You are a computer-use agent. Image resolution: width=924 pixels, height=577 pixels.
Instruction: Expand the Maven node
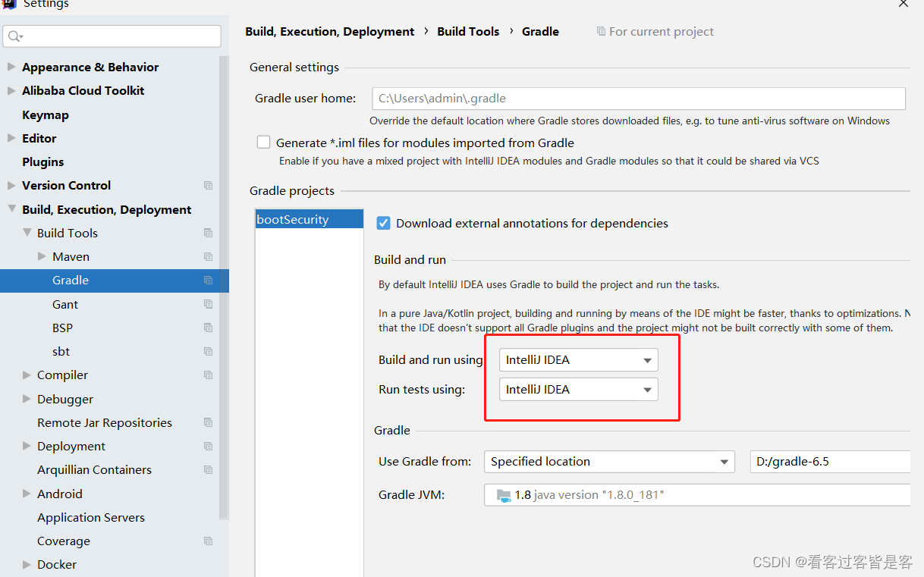click(42, 256)
